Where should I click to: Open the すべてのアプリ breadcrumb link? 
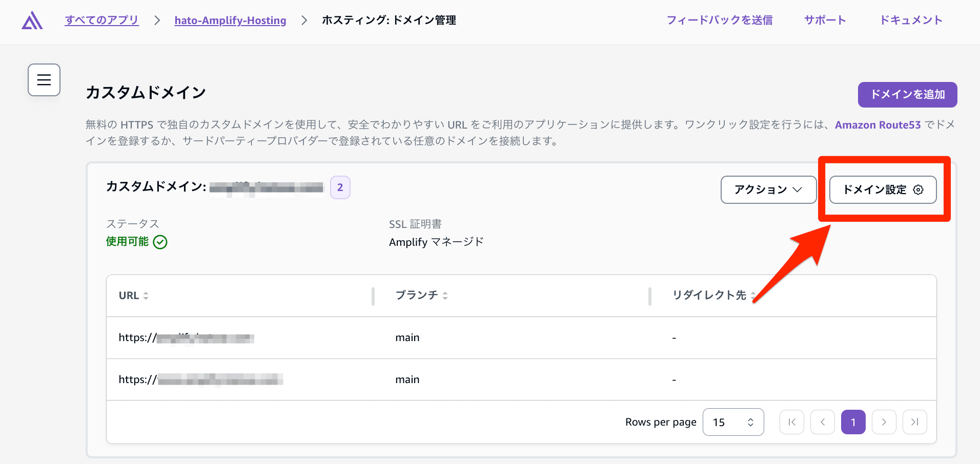click(x=101, y=20)
